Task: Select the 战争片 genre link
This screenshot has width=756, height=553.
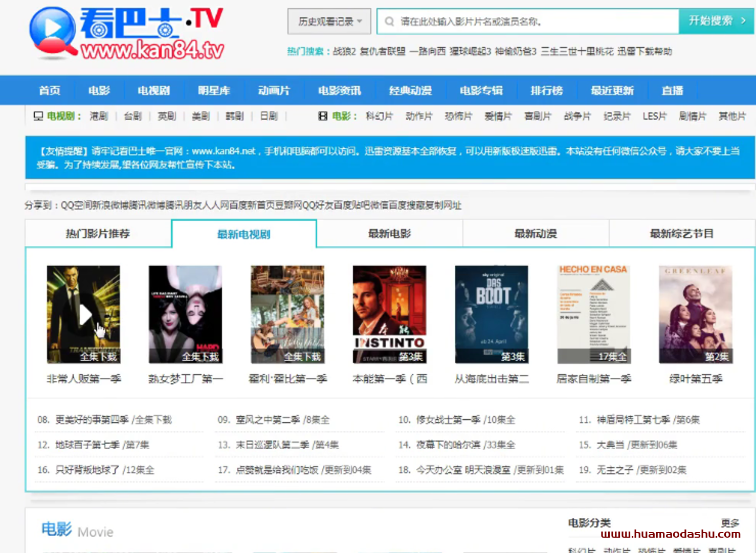Action: pos(577,116)
